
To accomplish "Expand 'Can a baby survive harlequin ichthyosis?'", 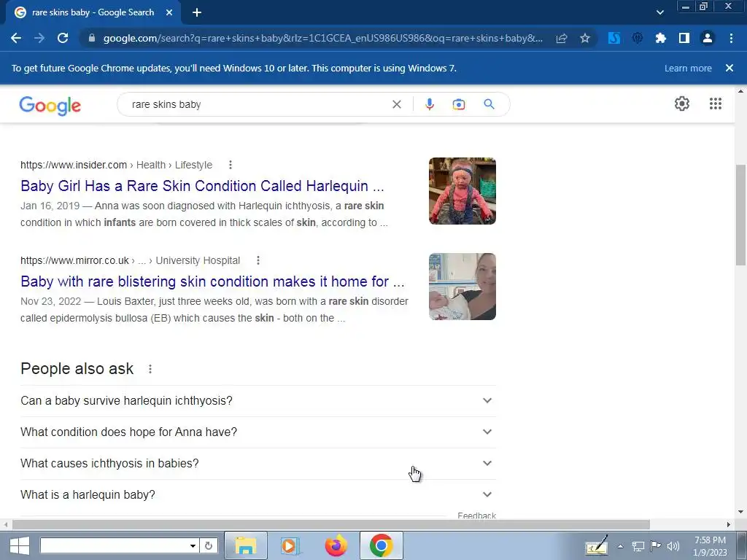I will pos(258,401).
